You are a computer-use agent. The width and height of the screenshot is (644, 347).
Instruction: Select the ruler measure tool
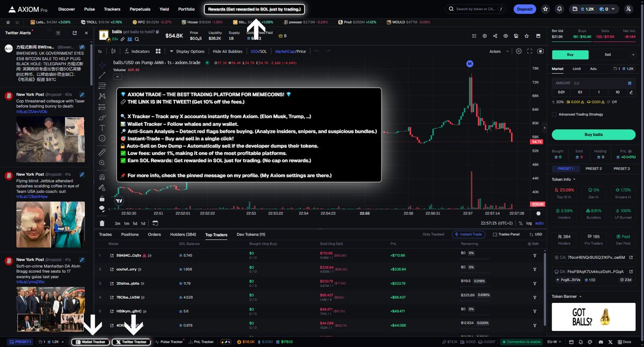pos(102,153)
